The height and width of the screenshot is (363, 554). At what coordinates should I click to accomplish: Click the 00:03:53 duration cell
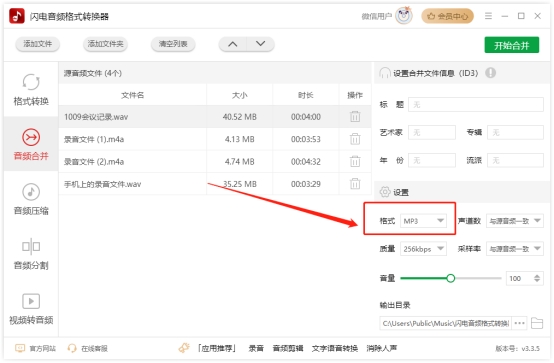click(x=306, y=139)
